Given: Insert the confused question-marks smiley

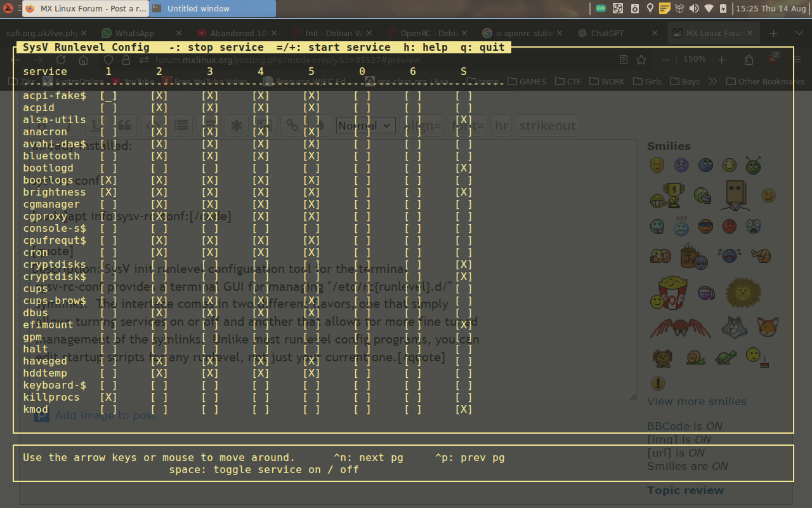Looking at the screenshot, I should 681,225.
